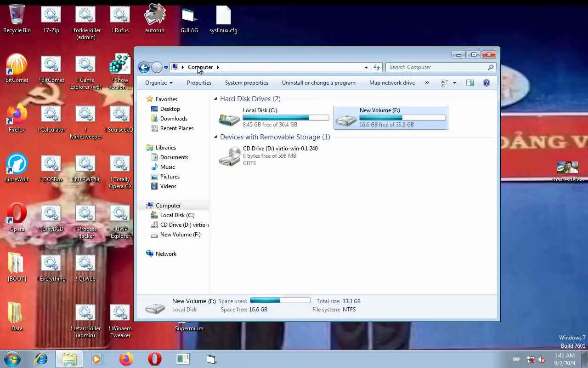Click the Local Disk (C:) capacity bar
The height and width of the screenshot is (368, 588).
pyautogui.click(x=286, y=118)
